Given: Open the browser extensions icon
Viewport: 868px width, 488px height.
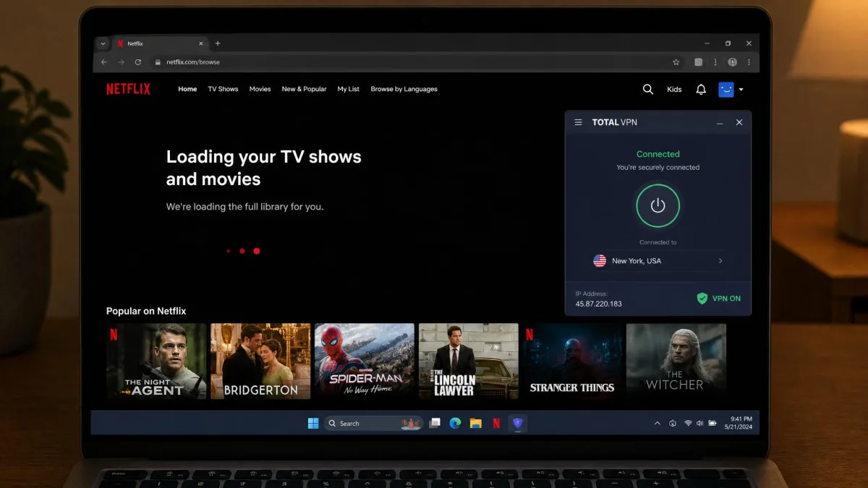Looking at the screenshot, I should (698, 62).
